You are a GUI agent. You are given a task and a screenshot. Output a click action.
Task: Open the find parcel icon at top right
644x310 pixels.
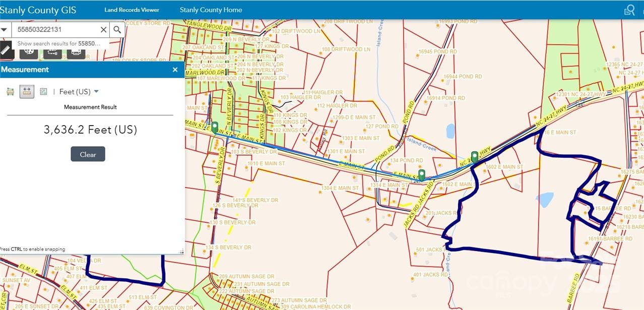pyautogui.click(x=629, y=10)
